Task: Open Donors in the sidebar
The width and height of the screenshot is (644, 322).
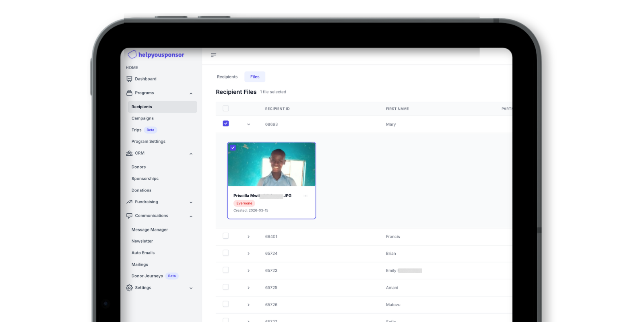Action: tap(138, 167)
